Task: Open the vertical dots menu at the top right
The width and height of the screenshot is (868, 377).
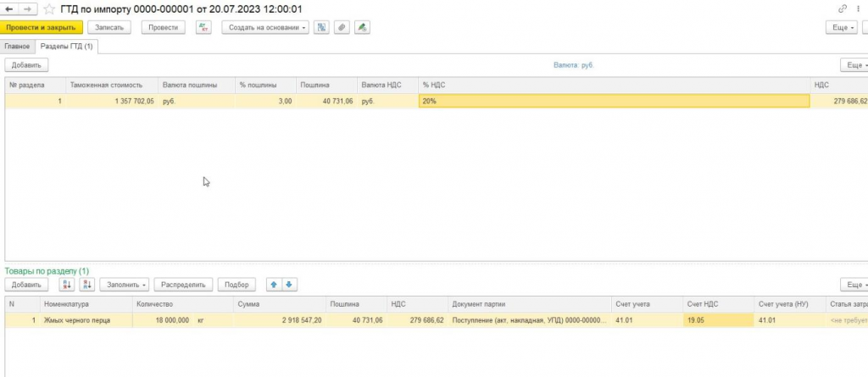Action: pos(859,8)
